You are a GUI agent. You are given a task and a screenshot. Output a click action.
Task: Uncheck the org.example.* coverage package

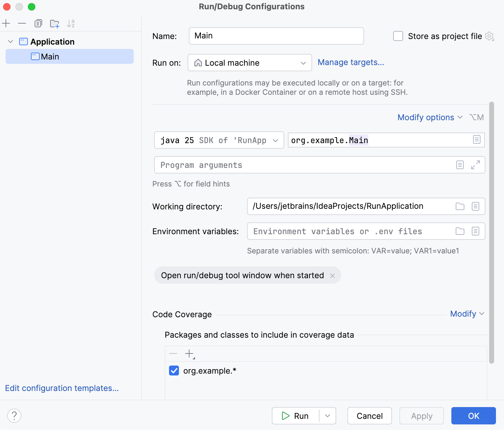174,371
